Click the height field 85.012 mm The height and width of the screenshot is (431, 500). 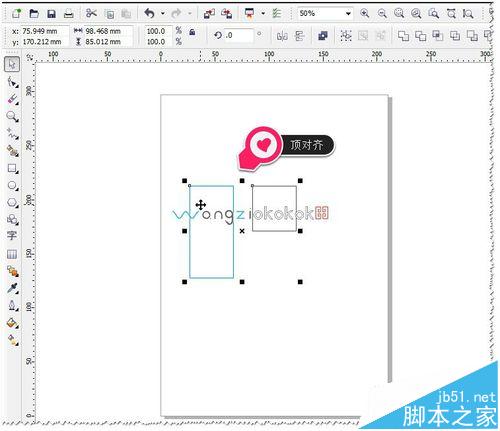108,42
